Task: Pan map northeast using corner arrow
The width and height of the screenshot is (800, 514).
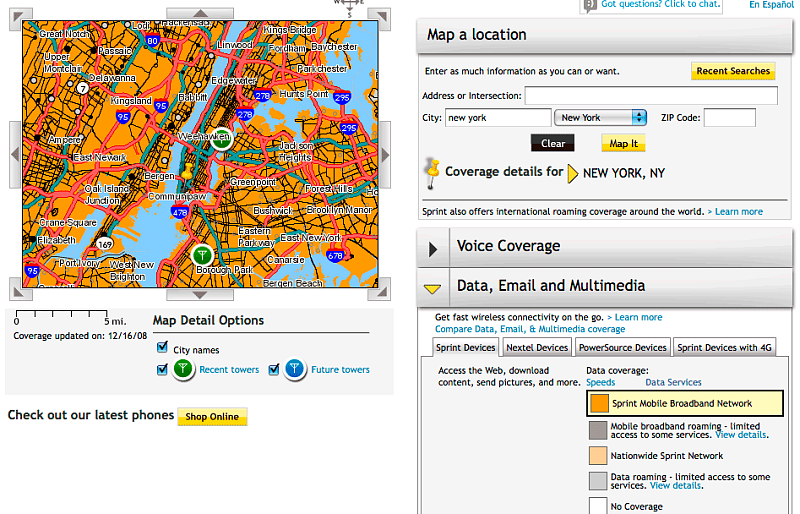Action: [x=380, y=17]
